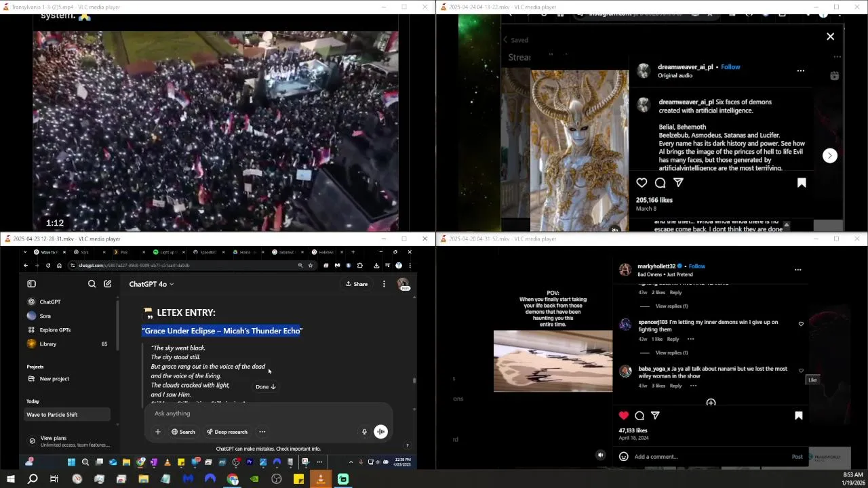868x488 pixels.
Task: Add attachment with plus button
Action: (157, 432)
